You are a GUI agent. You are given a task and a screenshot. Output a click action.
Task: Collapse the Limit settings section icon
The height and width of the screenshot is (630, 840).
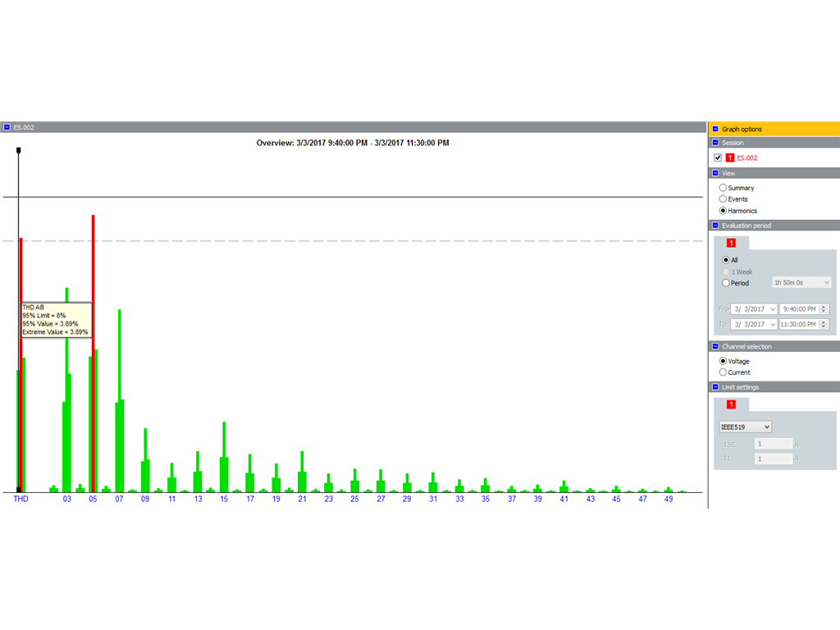click(x=715, y=387)
